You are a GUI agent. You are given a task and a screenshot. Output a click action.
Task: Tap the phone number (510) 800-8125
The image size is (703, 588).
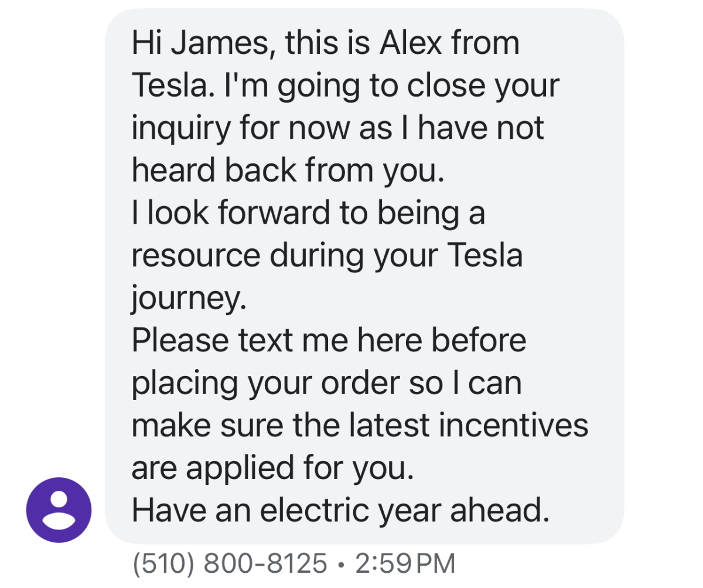[230, 563]
